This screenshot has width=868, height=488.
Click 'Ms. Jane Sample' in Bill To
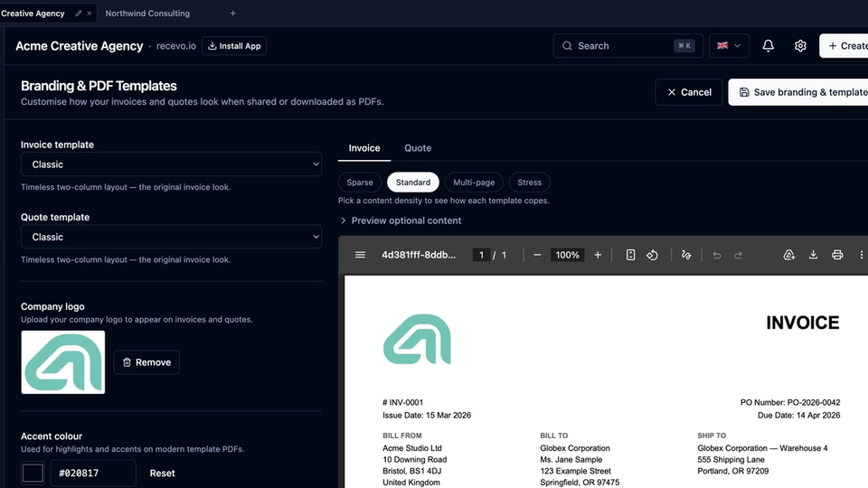coord(571,460)
